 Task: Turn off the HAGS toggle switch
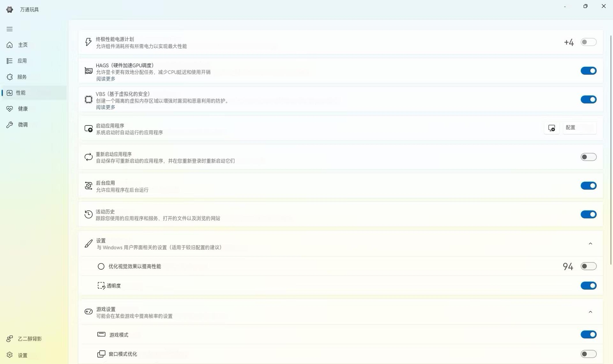pos(588,71)
